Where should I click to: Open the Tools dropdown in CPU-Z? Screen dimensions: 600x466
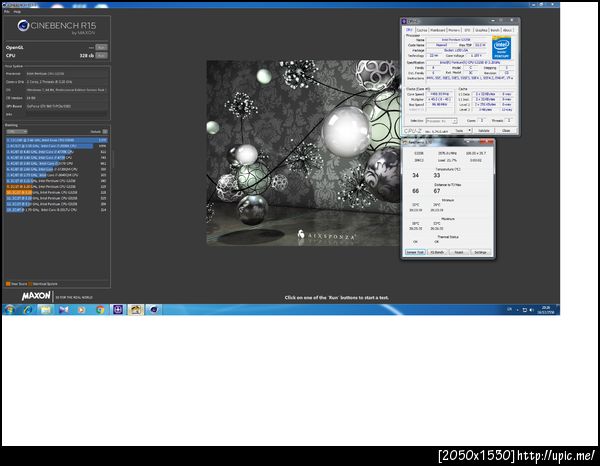[461, 130]
